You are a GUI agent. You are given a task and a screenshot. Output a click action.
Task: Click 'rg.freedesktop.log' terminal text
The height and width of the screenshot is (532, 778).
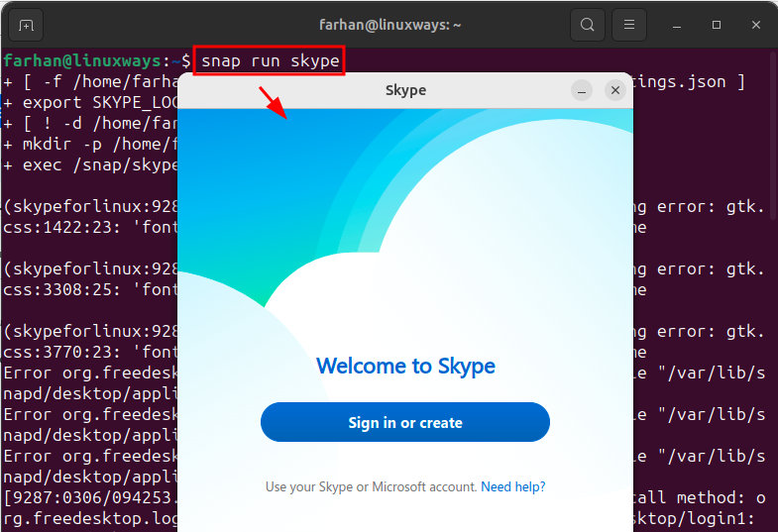pos(91,518)
